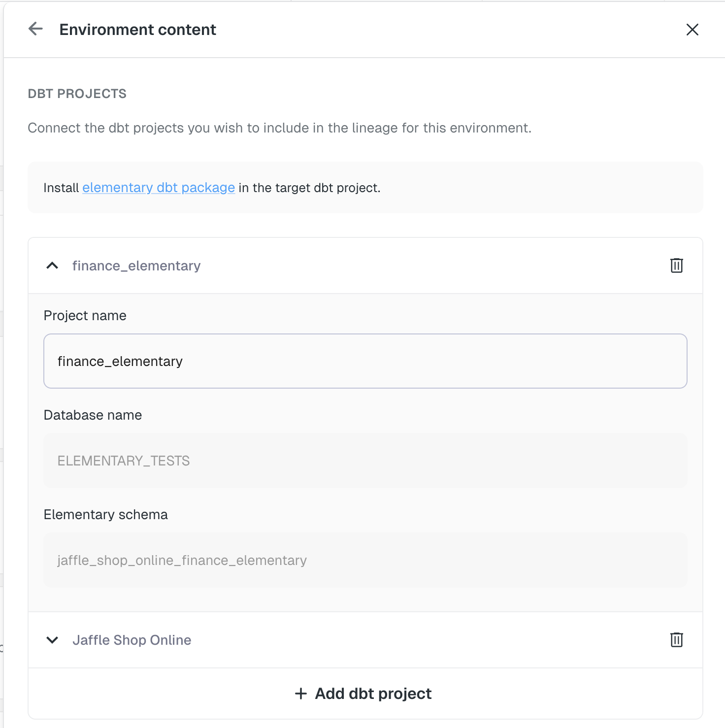Image resolution: width=725 pixels, height=728 pixels.
Task: Click the Environment content heading
Action: pyautogui.click(x=138, y=30)
